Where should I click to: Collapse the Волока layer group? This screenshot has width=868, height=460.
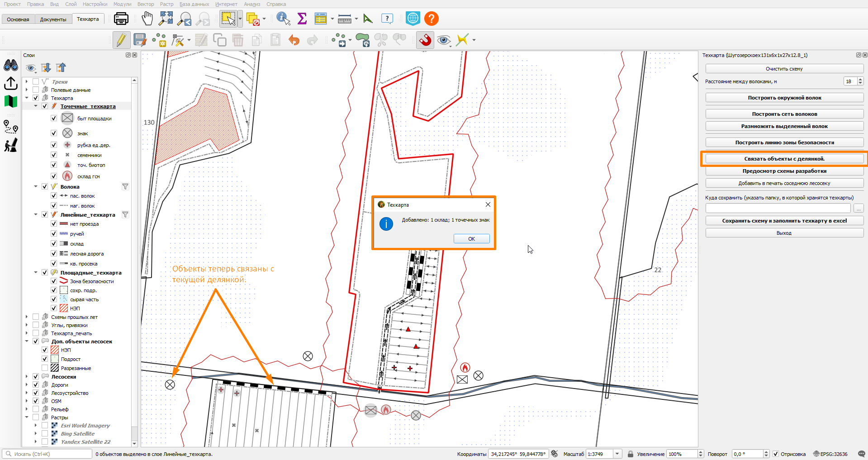coord(36,186)
